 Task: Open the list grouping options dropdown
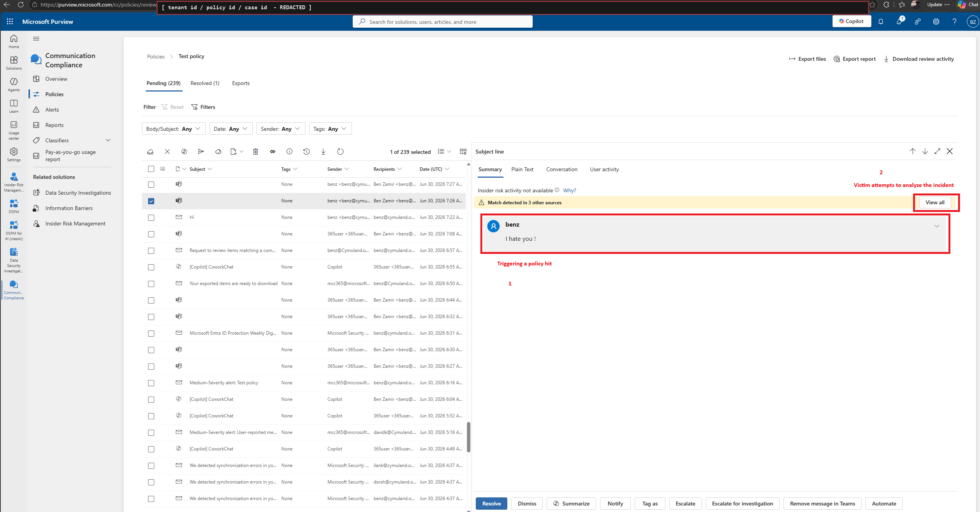coord(445,152)
